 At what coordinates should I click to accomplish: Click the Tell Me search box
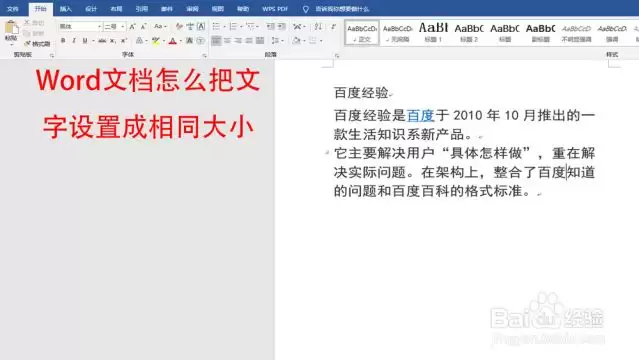tap(342, 9)
